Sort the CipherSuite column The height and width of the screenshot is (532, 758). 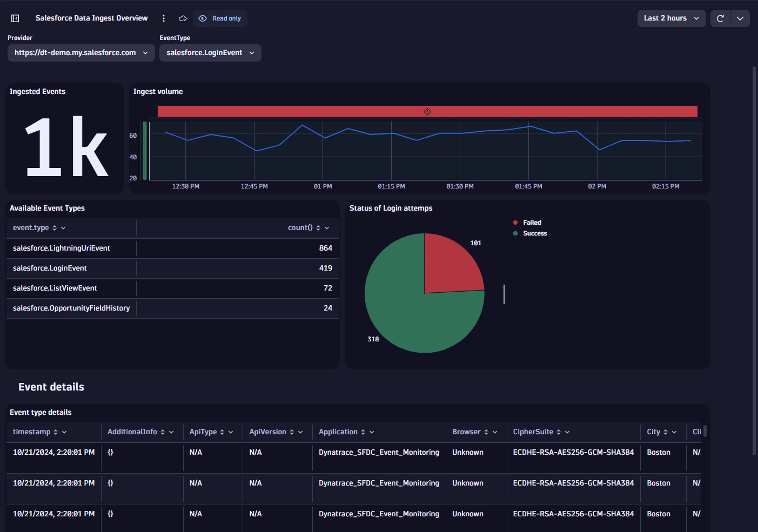coord(559,432)
